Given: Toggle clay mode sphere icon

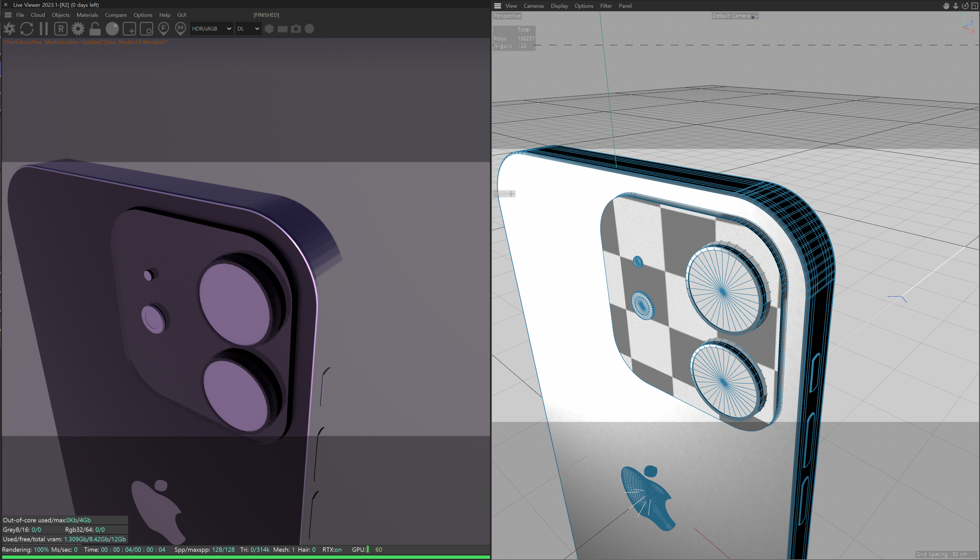Looking at the screenshot, I should tap(112, 29).
